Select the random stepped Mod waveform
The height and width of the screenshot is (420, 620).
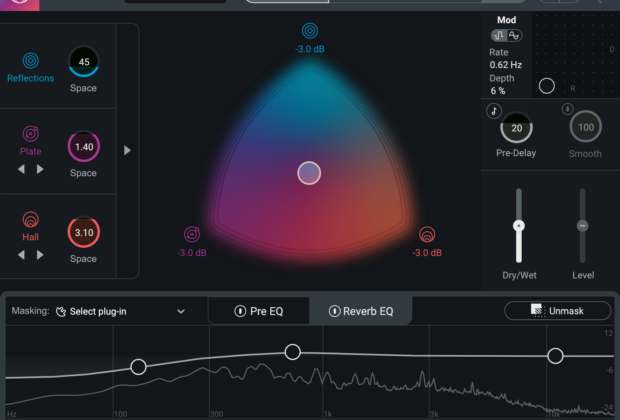tap(498, 35)
